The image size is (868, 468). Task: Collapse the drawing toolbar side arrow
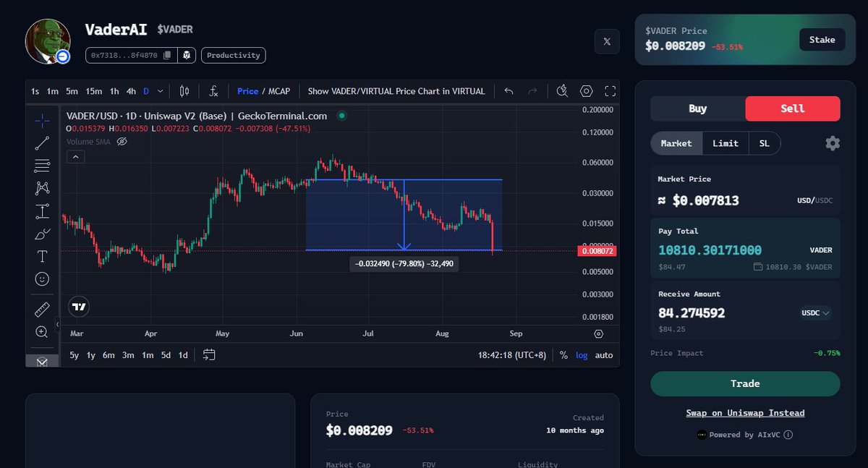pyautogui.click(x=56, y=326)
